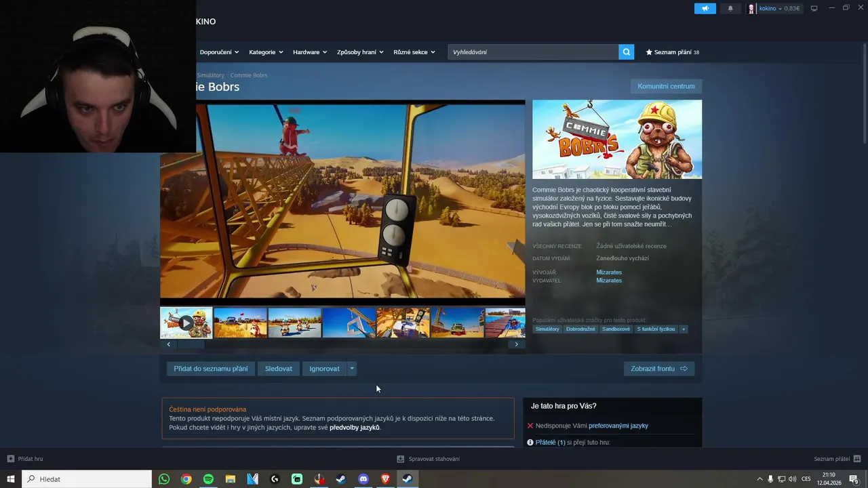Switch to Big Picture mode monitor icon
The image size is (868, 488).
click(814, 8)
